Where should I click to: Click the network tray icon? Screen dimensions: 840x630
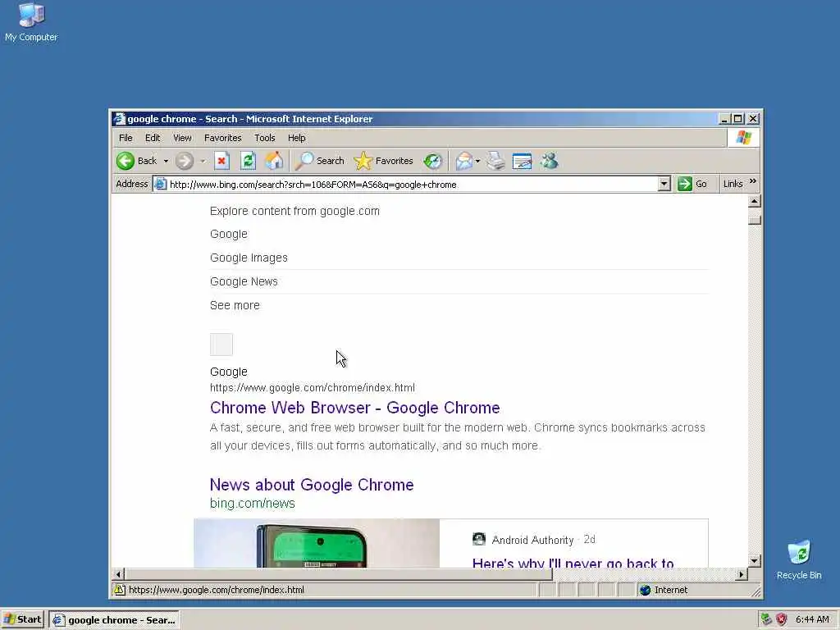tap(767, 619)
